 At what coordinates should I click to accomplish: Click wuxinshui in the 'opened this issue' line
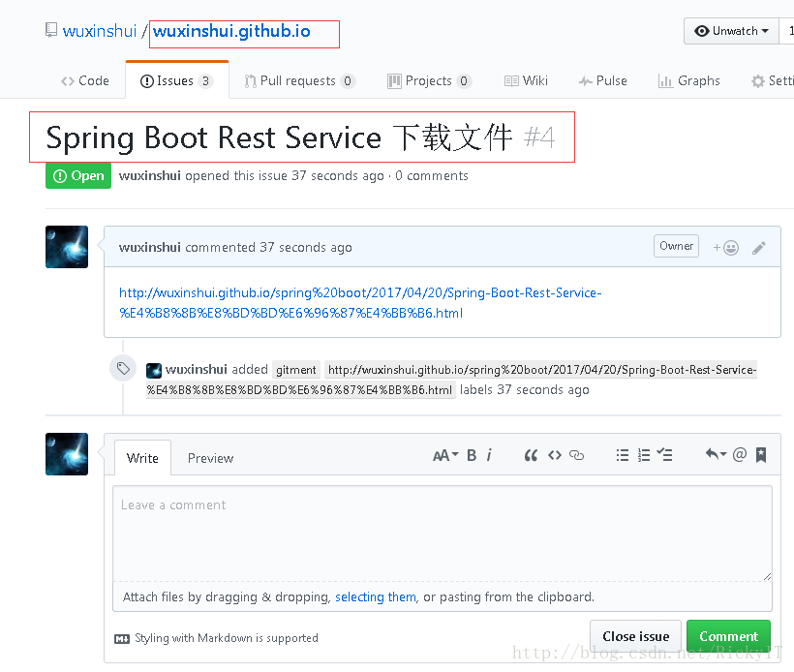click(149, 175)
